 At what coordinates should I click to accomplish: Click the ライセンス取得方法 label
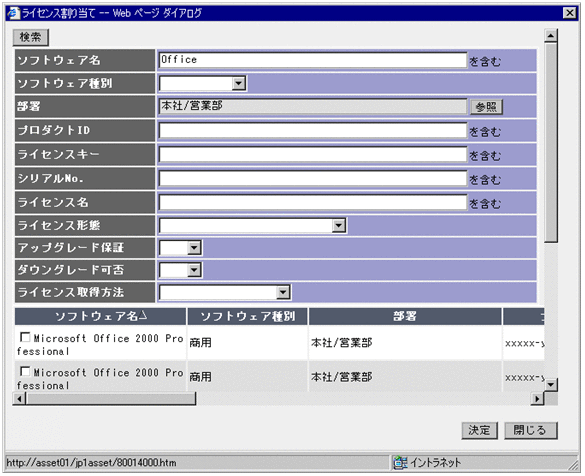[71, 292]
